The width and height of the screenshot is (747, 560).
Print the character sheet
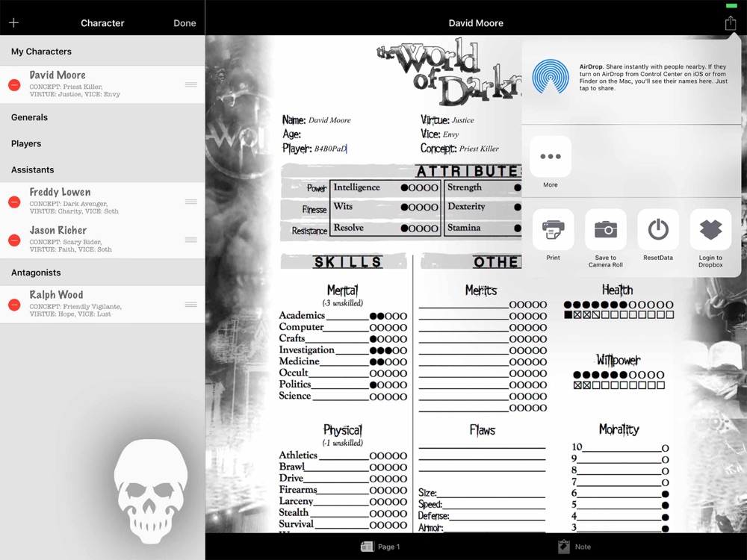[x=553, y=229]
